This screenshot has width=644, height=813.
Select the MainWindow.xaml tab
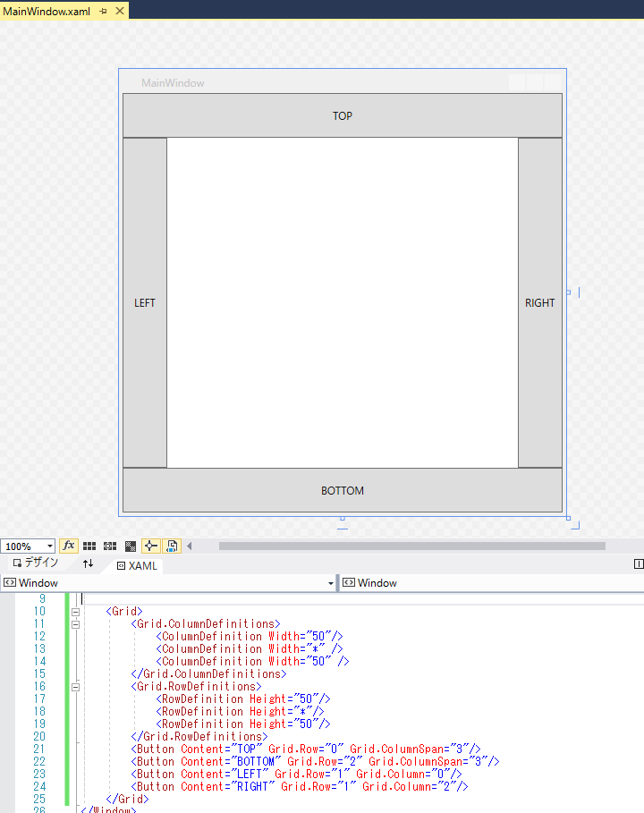tap(47, 11)
